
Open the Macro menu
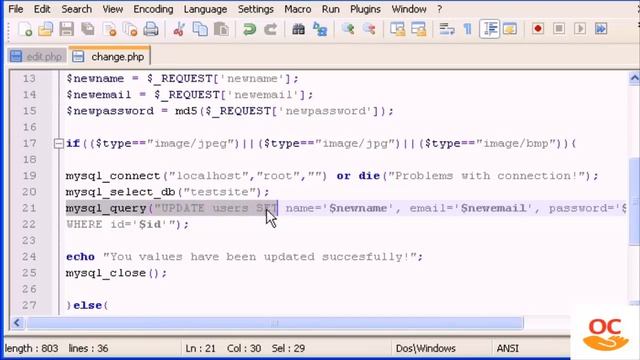point(298,9)
